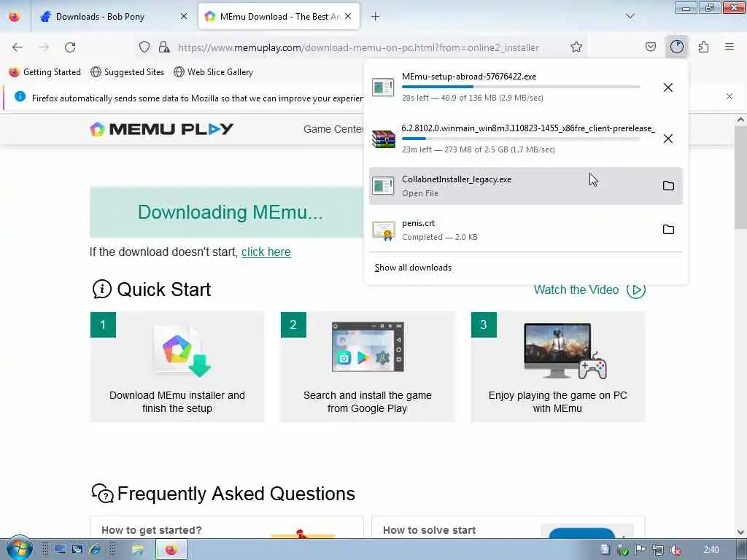This screenshot has height=560, width=747.
Task: Click the taskbar clock showing 2:40
Action: coord(711,550)
